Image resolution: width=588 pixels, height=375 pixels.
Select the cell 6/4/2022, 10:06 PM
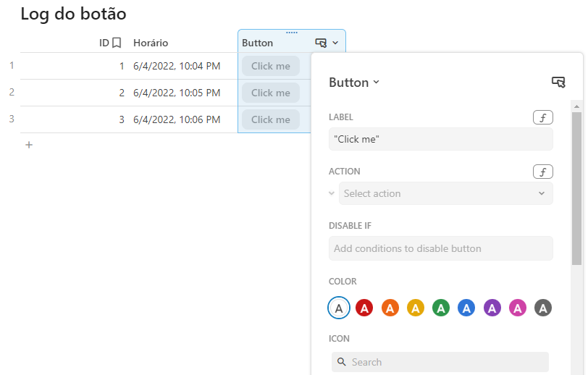tap(177, 119)
